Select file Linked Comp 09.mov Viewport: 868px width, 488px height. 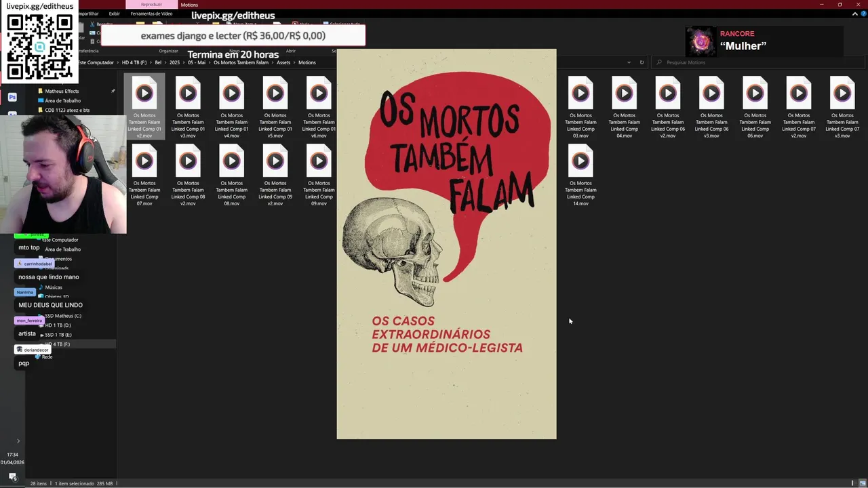[x=319, y=174]
